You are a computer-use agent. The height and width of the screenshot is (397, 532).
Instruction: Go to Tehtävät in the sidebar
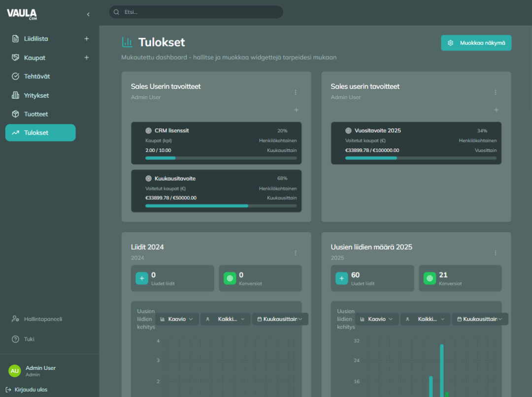[x=37, y=76]
